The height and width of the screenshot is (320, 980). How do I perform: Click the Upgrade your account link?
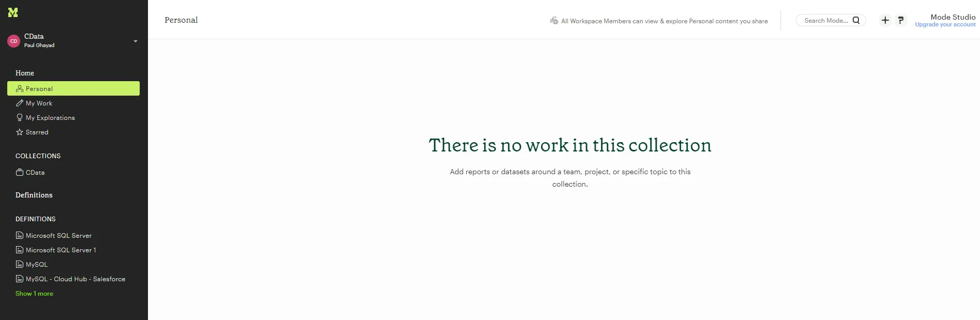[x=945, y=25]
